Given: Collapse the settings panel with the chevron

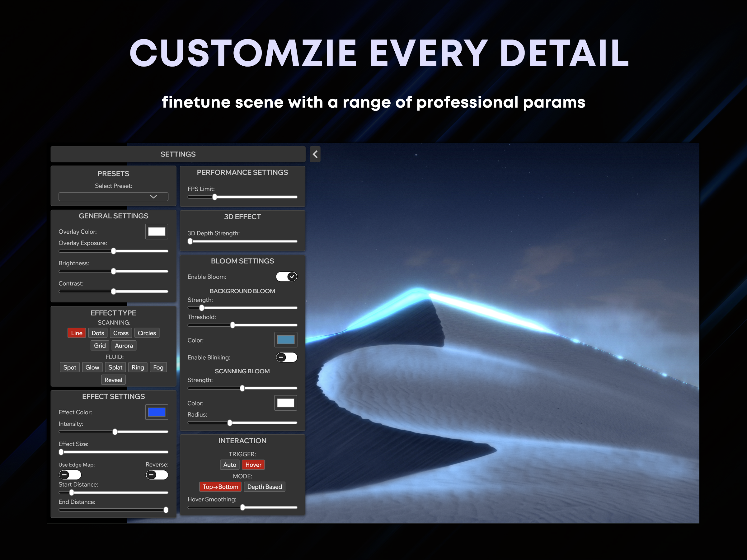Looking at the screenshot, I should point(315,154).
